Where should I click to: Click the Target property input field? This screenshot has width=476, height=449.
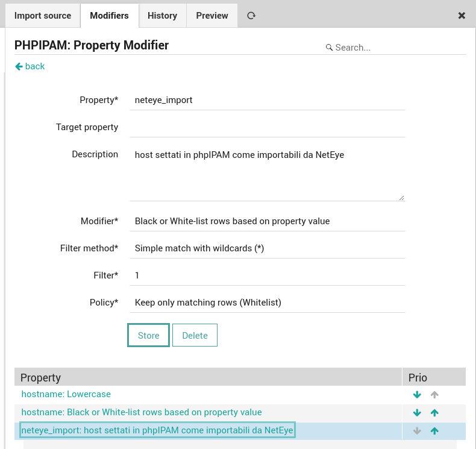(268, 127)
